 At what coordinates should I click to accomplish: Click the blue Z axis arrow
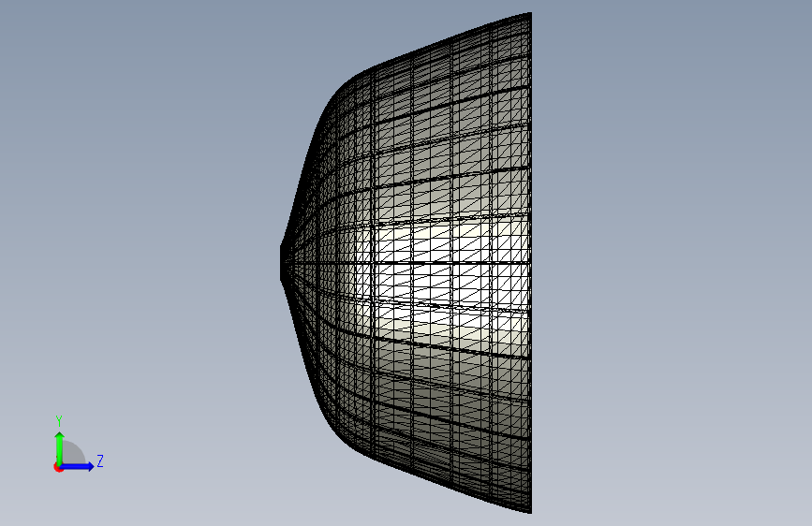(x=77, y=466)
